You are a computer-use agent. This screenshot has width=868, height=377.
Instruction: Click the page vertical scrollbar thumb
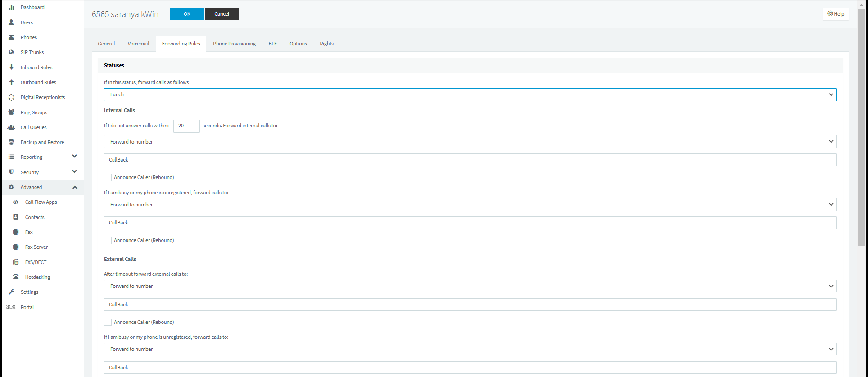pyautogui.click(x=861, y=127)
